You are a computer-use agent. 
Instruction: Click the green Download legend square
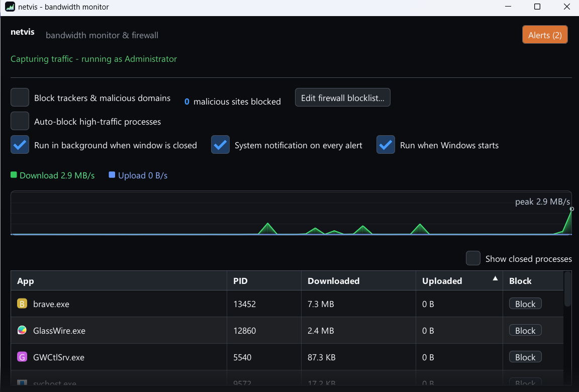tap(14, 175)
